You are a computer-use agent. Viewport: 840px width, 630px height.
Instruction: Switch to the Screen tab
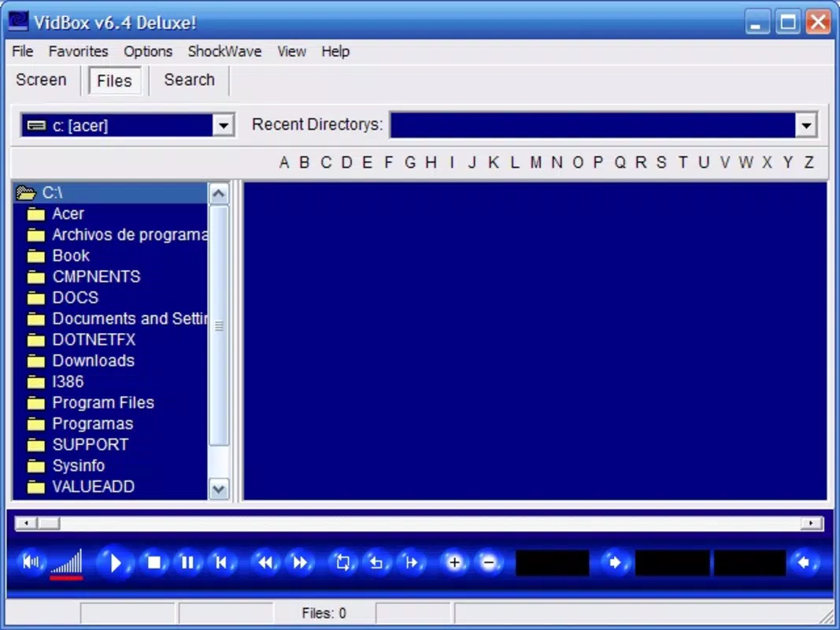click(41, 80)
